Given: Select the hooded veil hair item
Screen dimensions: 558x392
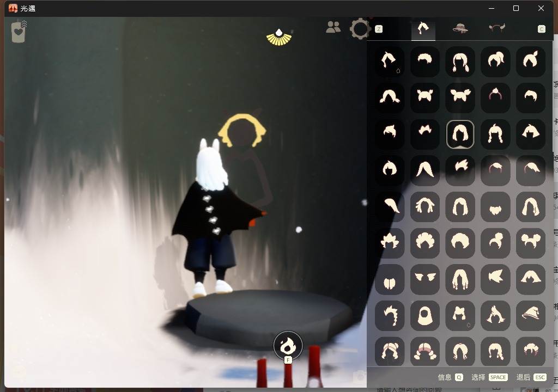Looking at the screenshot, I should tap(425, 316).
